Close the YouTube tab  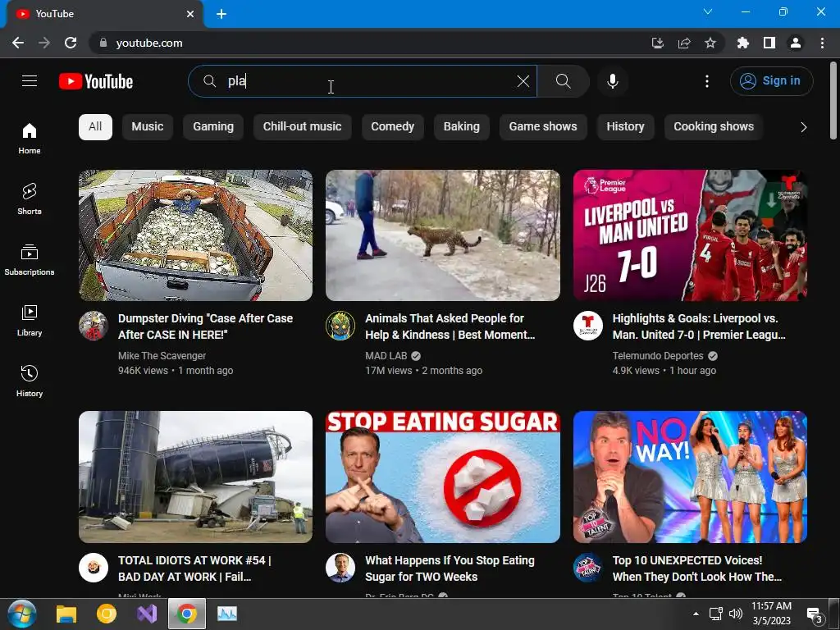[190, 14]
